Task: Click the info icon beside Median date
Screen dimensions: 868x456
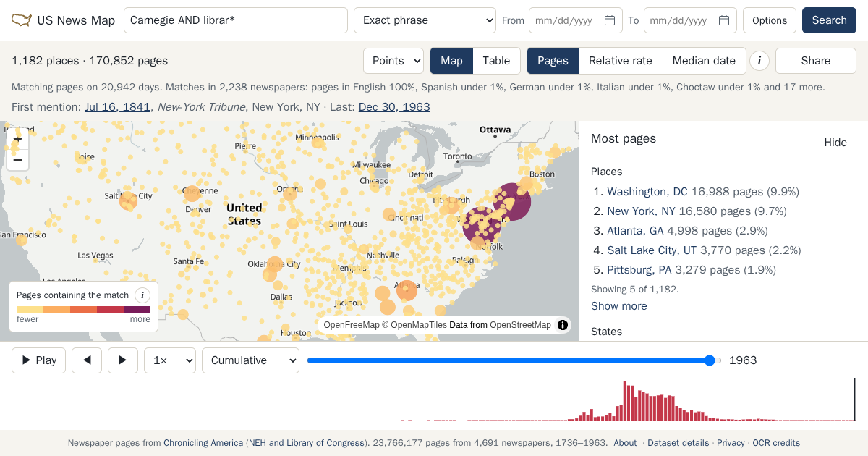Action: coord(759,61)
